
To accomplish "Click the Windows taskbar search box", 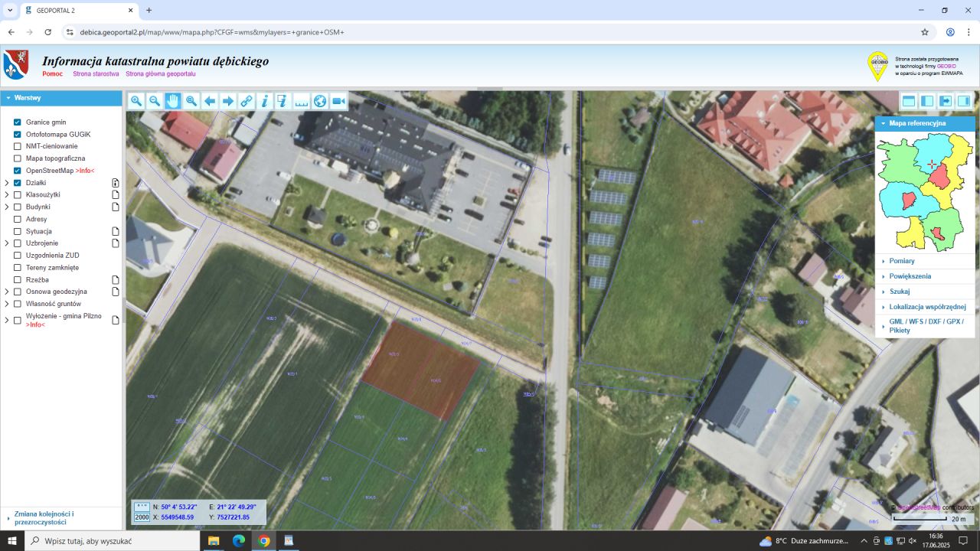I will (113, 540).
